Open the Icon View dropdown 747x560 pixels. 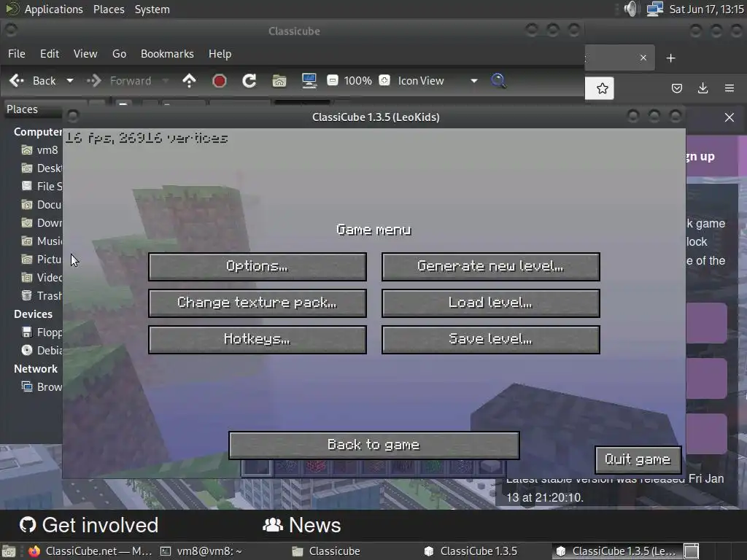pos(438,81)
